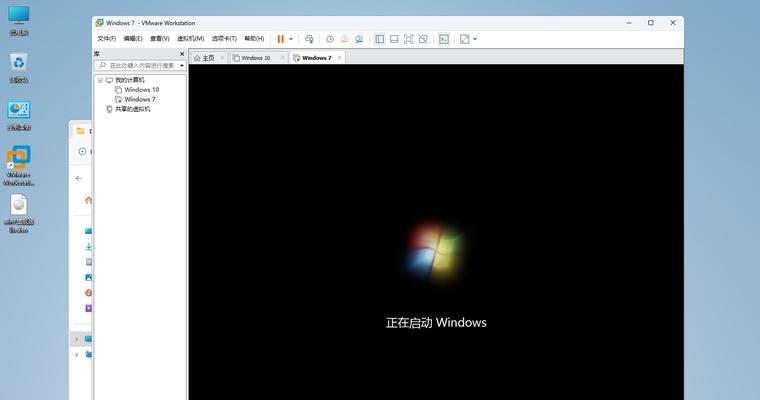Close the library panel
The height and width of the screenshot is (400, 760).
tap(182, 54)
